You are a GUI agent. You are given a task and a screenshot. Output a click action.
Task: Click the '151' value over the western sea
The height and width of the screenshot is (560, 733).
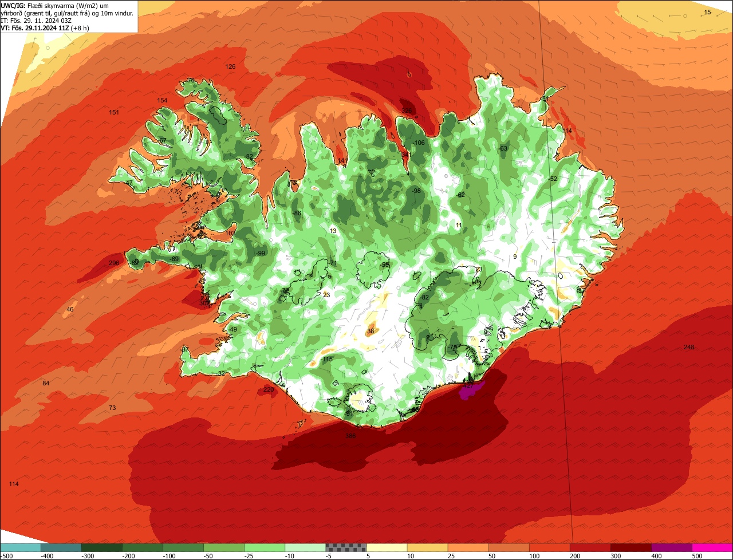point(114,112)
